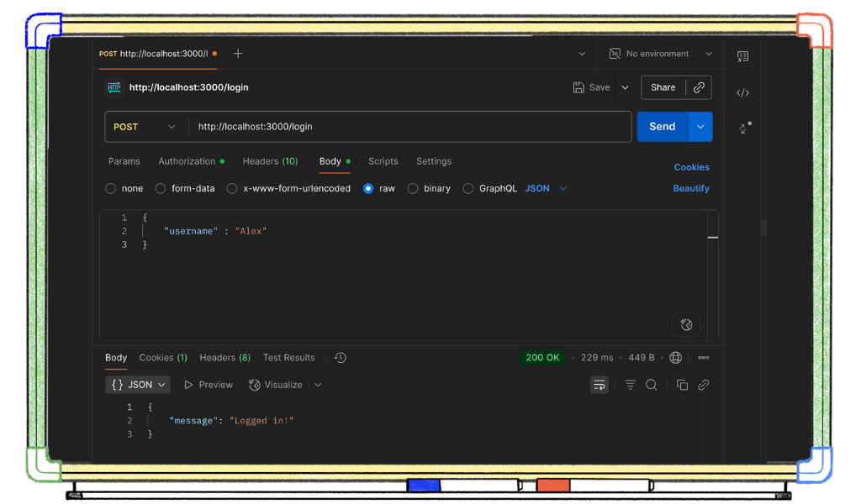Select the form-data body type

pyautogui.click(x=160, y=188)
